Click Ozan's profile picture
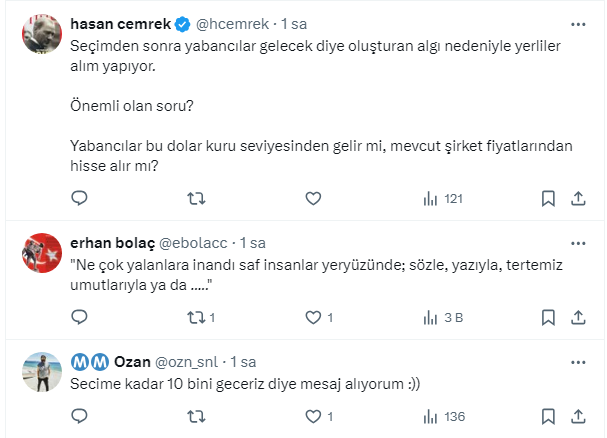 tap(42, 373)
